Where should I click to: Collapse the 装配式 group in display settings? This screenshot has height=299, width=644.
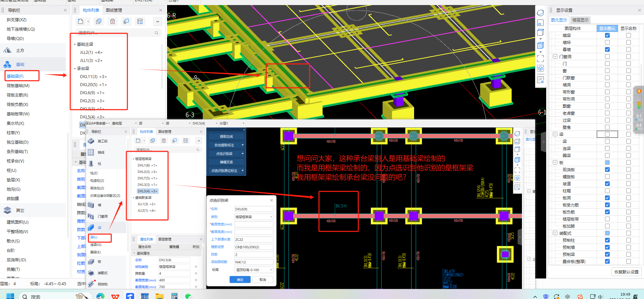coord(555,233)
